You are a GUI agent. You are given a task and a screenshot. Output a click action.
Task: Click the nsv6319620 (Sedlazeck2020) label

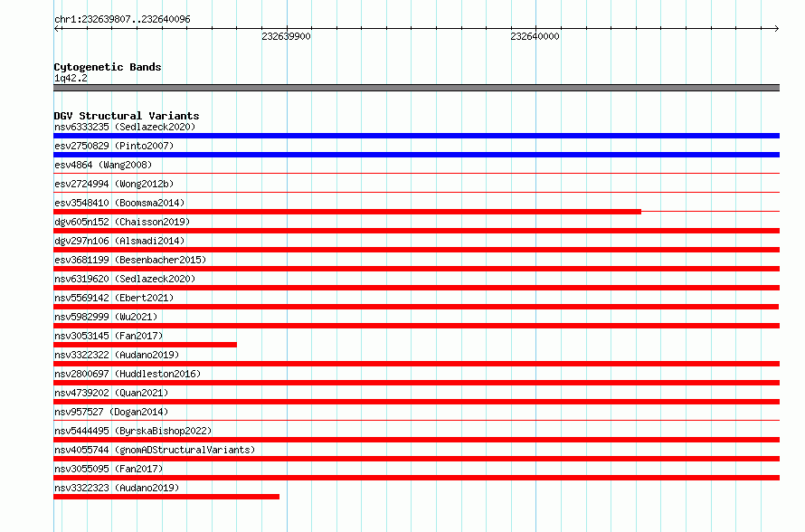coord(125,279)
